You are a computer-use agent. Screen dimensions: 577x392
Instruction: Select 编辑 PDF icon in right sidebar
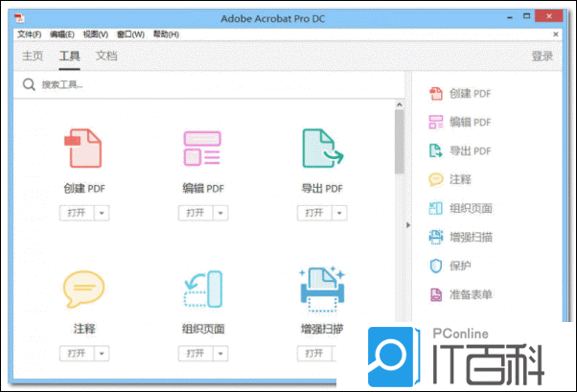[436, 123]
